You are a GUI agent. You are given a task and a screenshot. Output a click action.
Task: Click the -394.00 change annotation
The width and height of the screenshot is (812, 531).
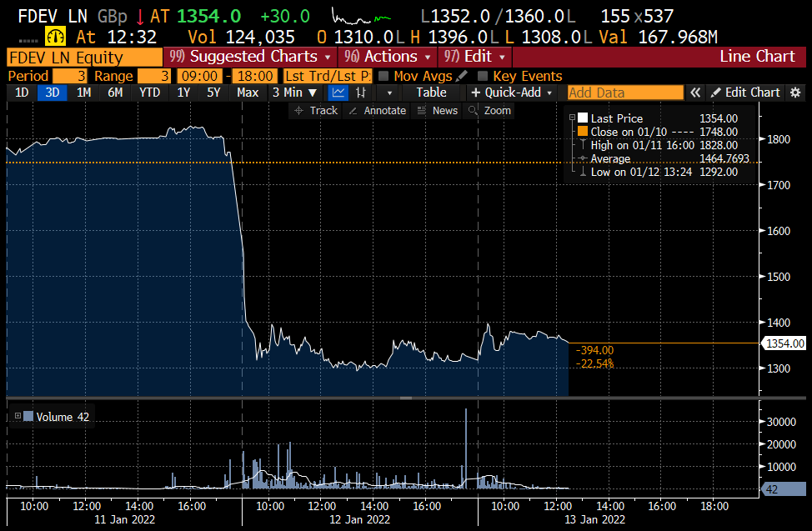[594, 351]
